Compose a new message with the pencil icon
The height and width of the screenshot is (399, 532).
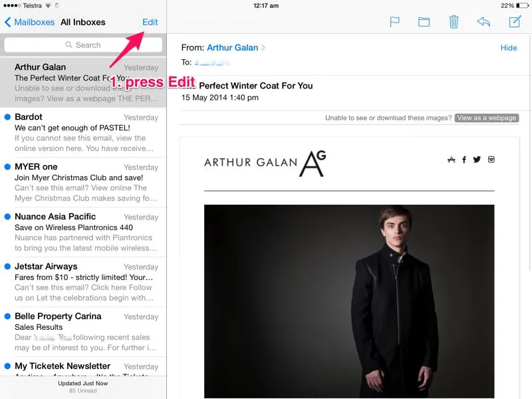(515, 22)
